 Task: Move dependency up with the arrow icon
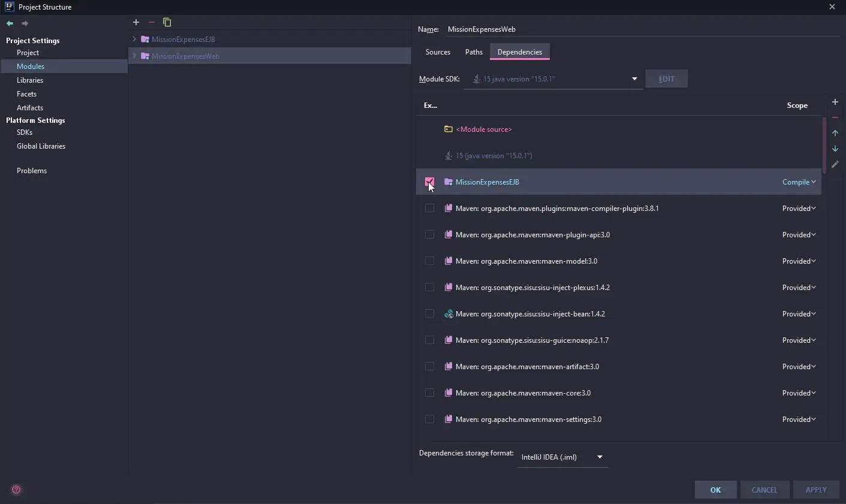(835, 133)
